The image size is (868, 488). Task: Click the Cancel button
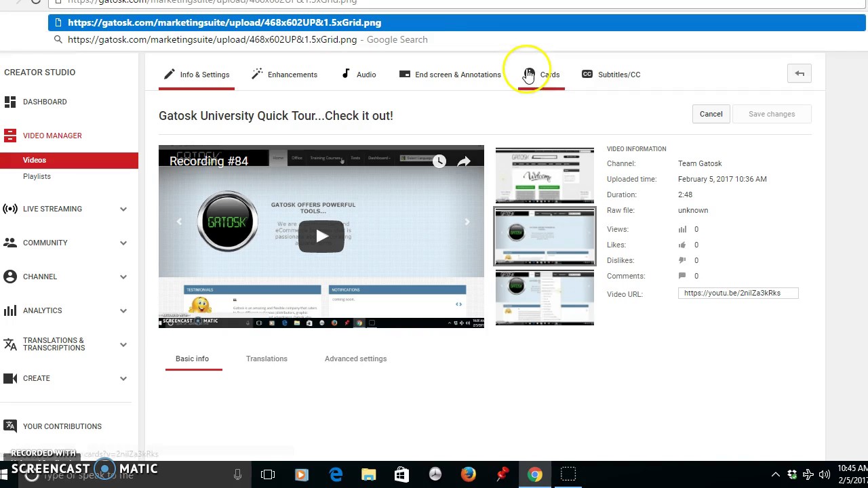(711, 114)
